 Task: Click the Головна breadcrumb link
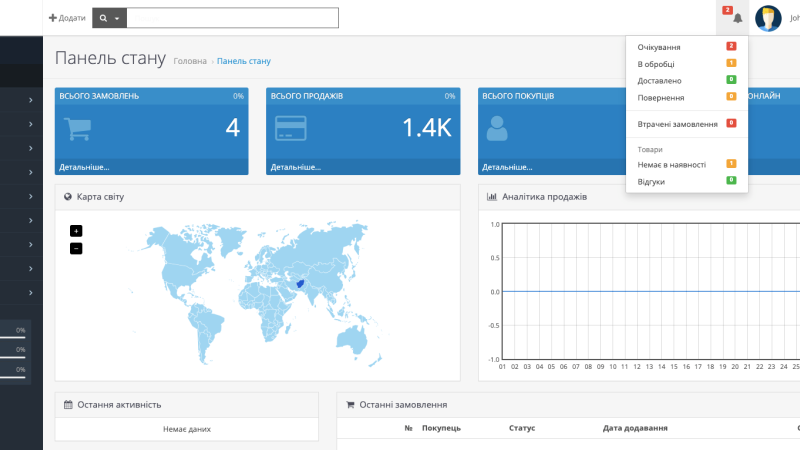(190, 61)
